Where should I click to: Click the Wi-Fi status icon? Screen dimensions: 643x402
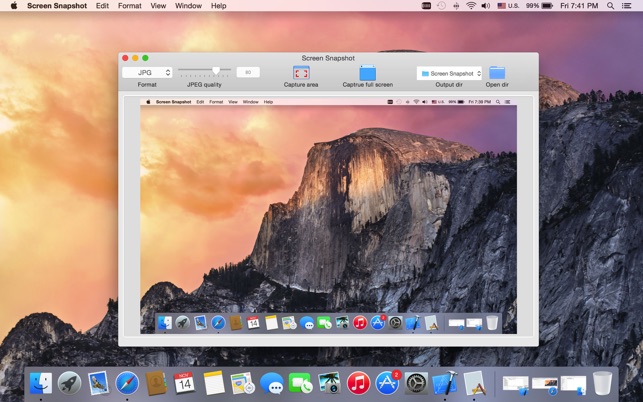click(x=471, y=6)
